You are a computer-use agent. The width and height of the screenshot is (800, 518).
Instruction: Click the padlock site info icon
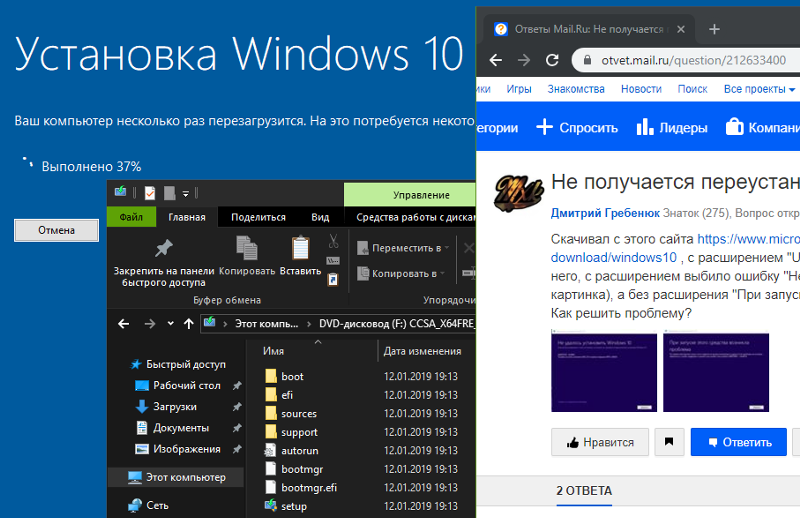[x=587, y=60]
